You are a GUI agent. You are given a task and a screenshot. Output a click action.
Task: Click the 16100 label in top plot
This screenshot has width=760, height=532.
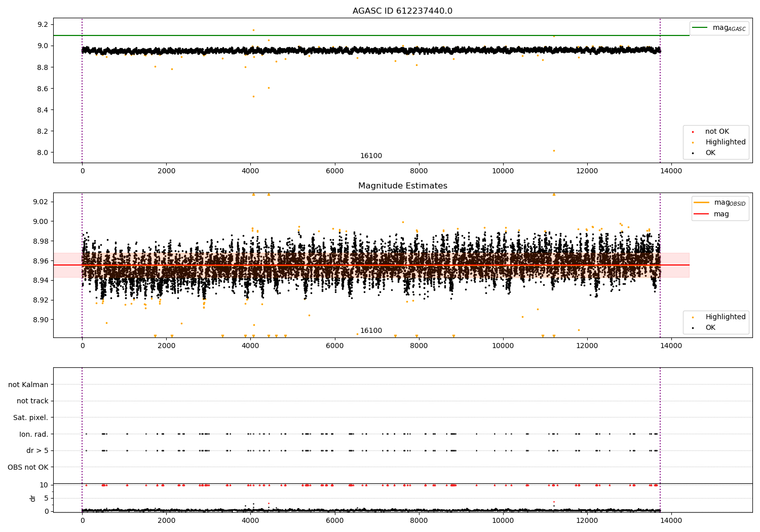371,156
